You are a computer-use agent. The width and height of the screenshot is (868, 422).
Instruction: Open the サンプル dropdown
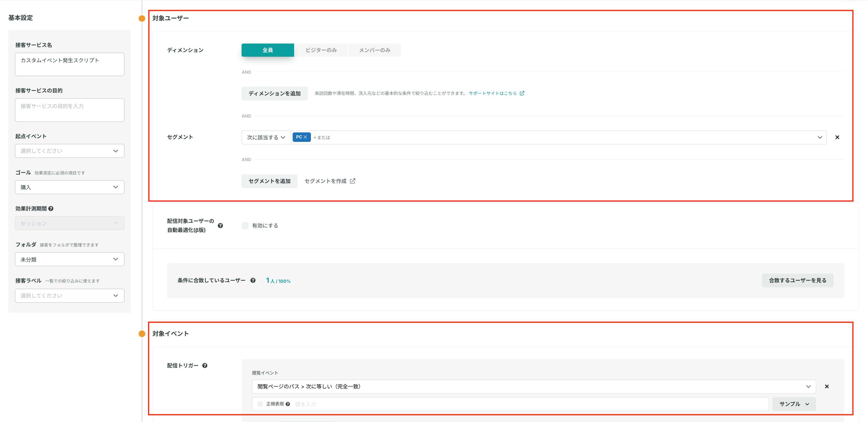coord(794,404)
